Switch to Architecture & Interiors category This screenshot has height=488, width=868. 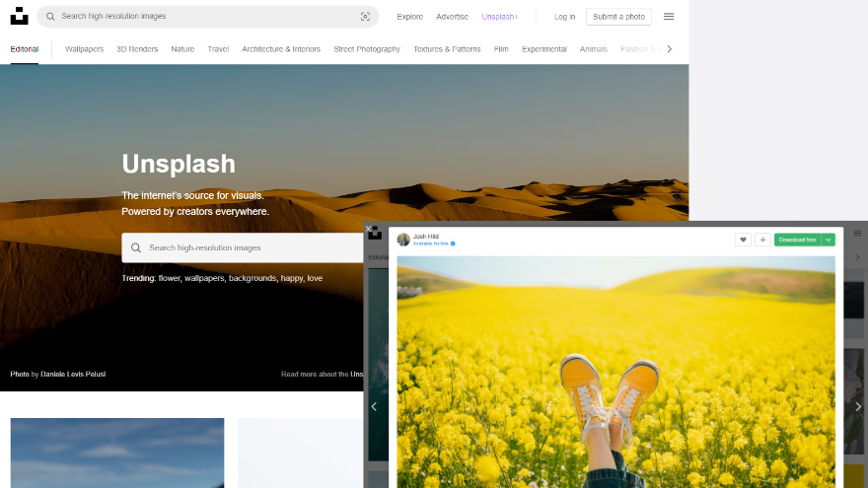click(x=281, y=48)
